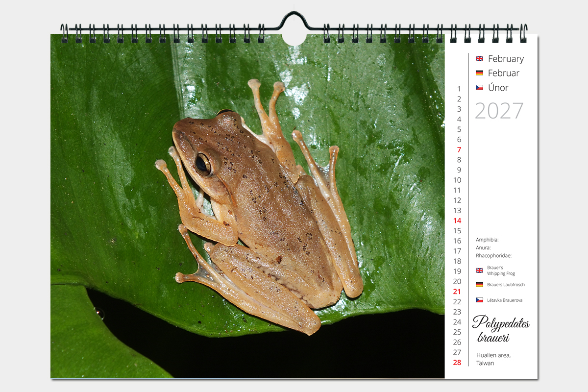Click the February month label
Viewport: 588px width, 392px height.
[x=506, y=59]
